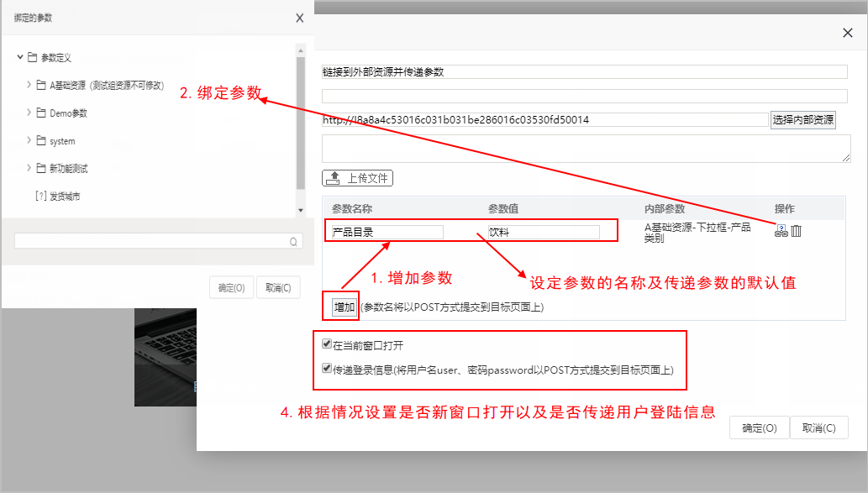The image size is (868, 493).
Task: Collapse the 参数定义 tree node
Action: pos(20,57)
